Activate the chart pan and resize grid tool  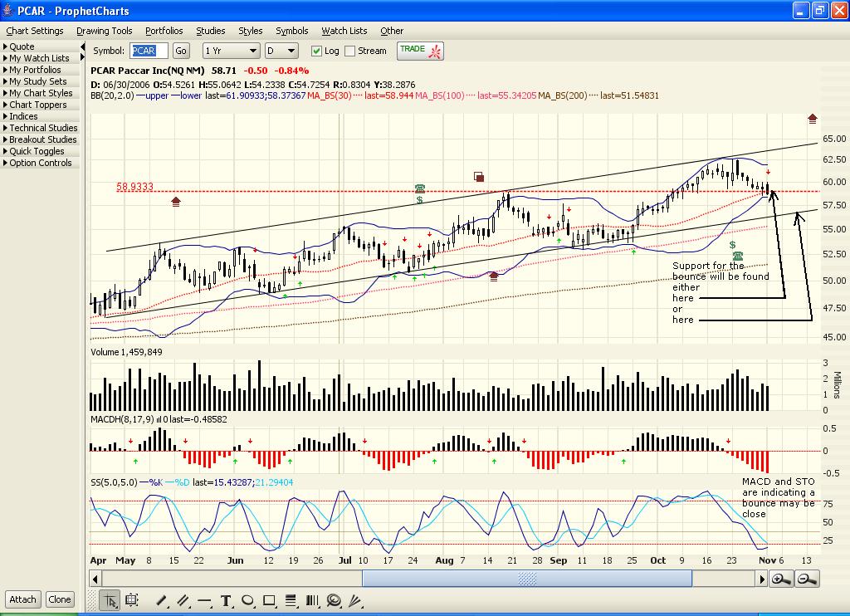pyautogui.click(x=131, y=600)
